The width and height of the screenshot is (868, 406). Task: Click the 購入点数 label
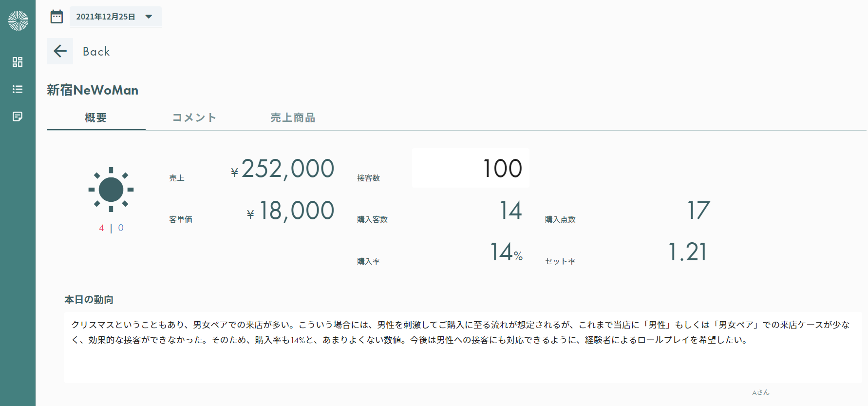[x=560, y=219]
